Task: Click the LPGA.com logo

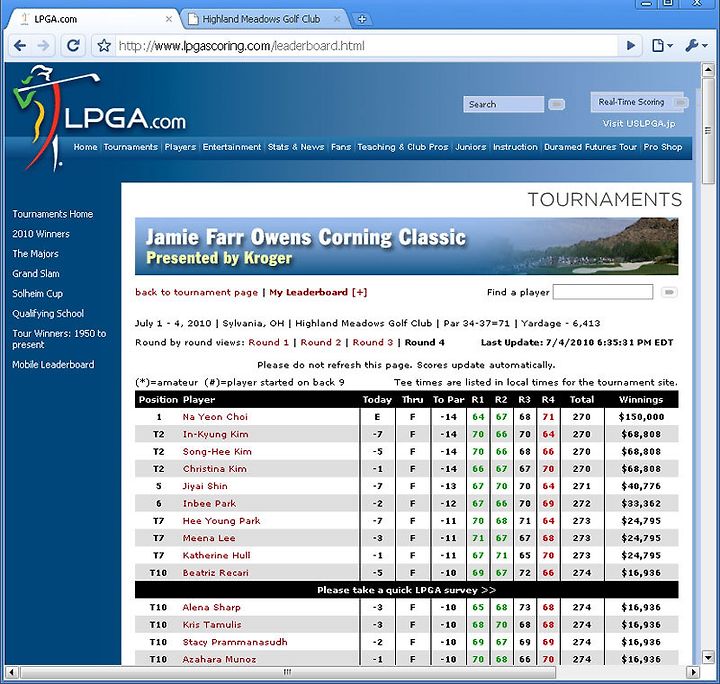Action: (99, 117)
